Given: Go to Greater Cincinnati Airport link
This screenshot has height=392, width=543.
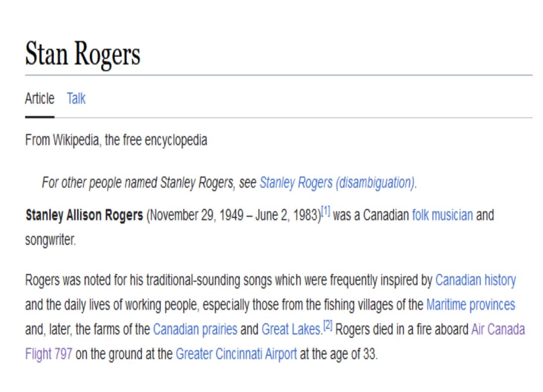Looking at the screenshot, I should 236,354.
